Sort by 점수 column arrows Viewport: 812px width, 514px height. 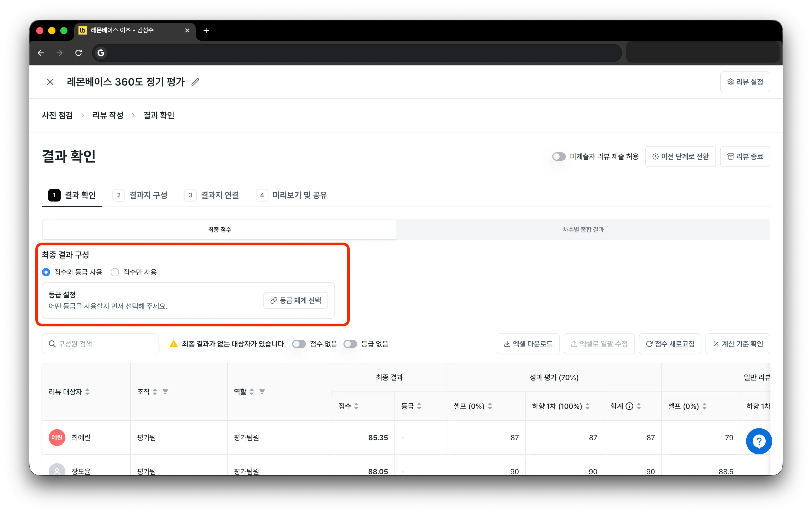357,406
